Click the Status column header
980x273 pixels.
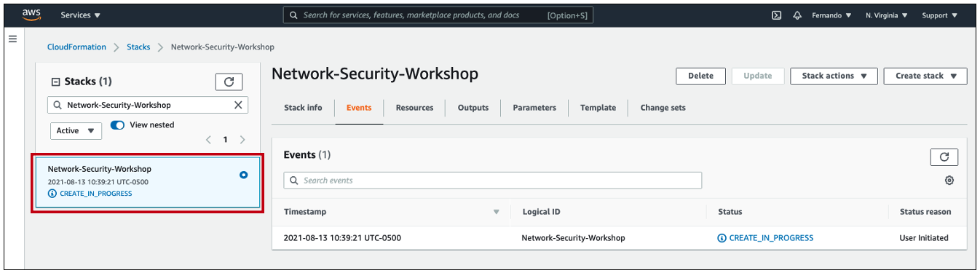(730, 212)
